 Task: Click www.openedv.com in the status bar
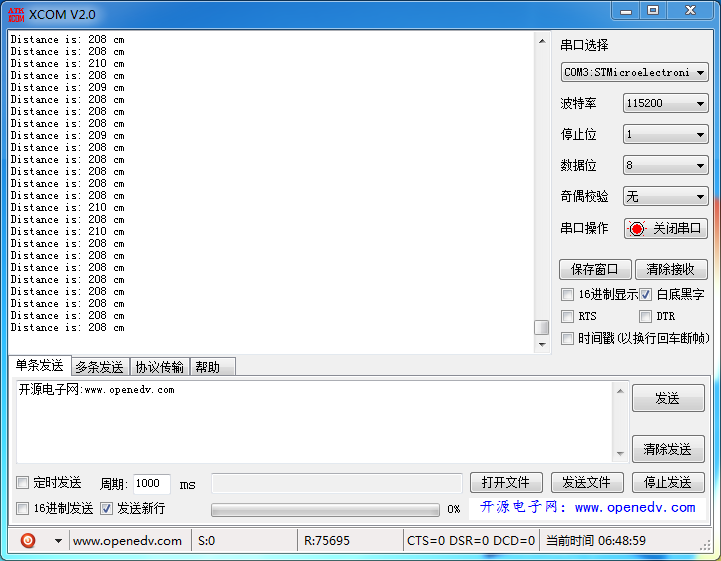(x=127, y=541)
